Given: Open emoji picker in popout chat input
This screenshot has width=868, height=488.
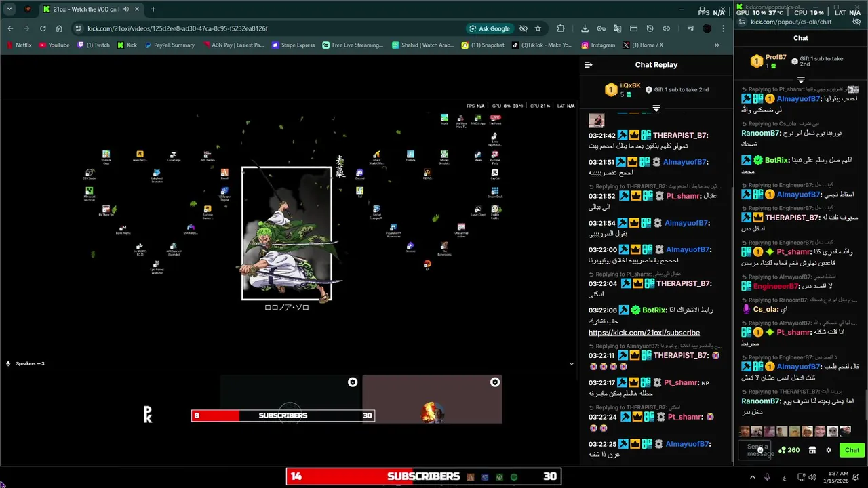Looking at the screenshot, I should pos(761,450).
